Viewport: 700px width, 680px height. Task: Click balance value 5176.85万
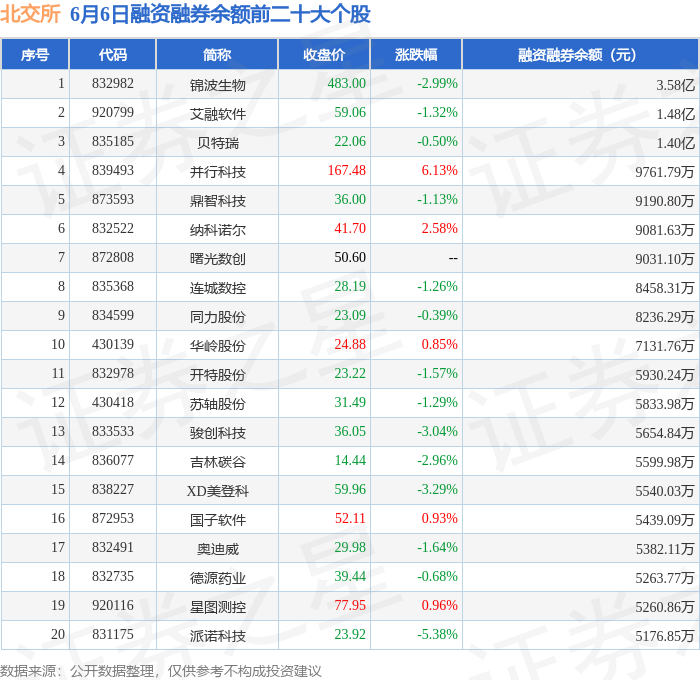[x=665, y=636]
